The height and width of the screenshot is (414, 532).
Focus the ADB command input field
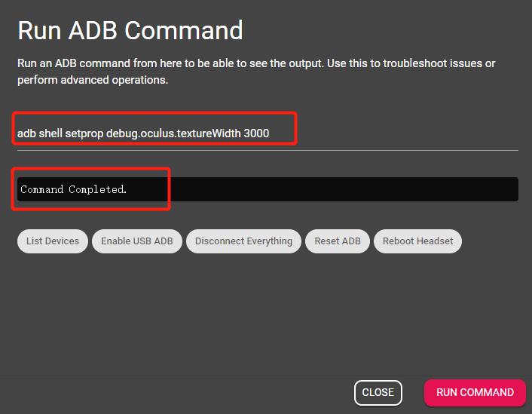268,133
